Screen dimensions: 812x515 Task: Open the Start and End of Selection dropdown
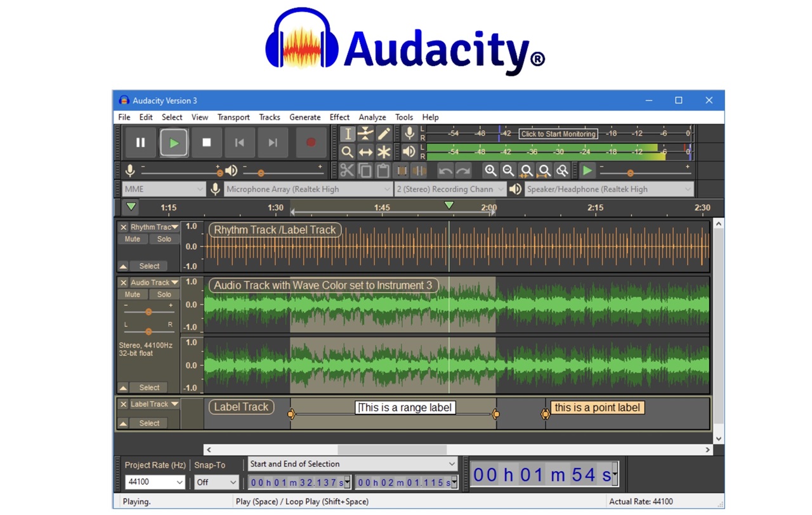352,464
